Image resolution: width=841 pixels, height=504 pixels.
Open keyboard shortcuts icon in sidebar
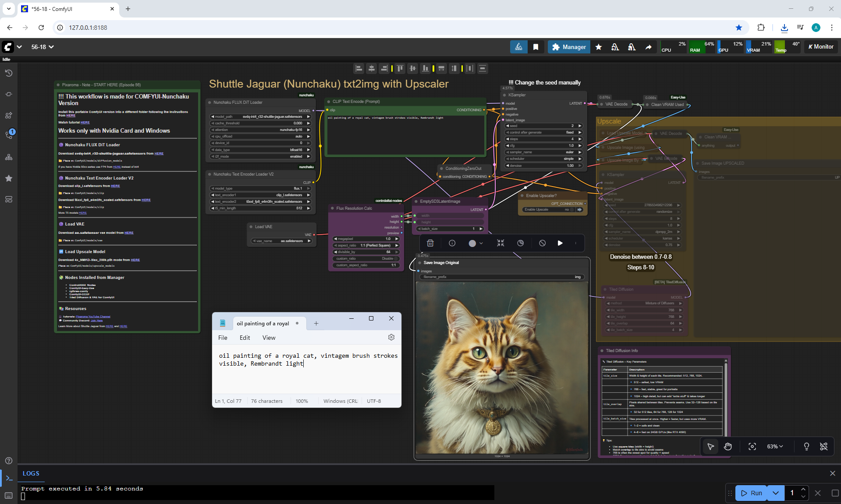(x=9, y=495)
